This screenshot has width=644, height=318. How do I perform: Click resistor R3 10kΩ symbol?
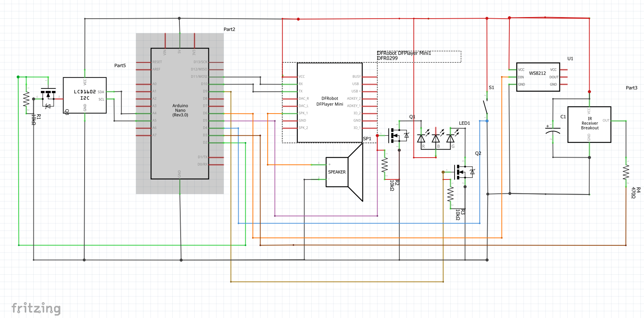[451, 195]
